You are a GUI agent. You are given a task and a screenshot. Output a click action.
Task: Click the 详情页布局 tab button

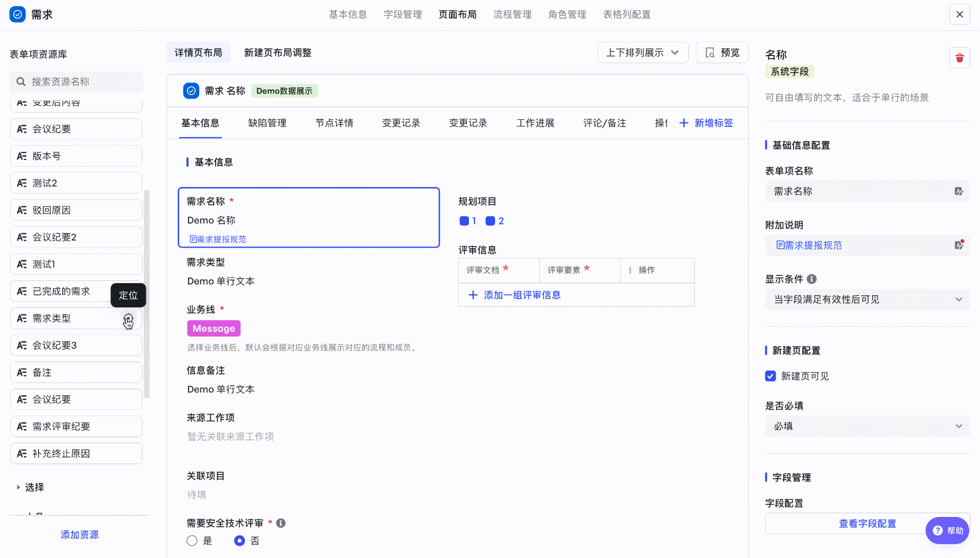tap(198, 53)
